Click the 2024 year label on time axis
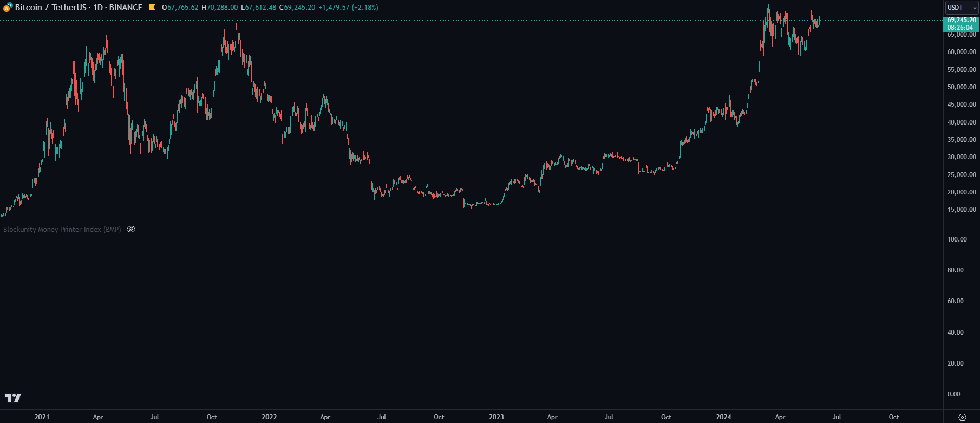980x423 pixels. coord(723,417)
